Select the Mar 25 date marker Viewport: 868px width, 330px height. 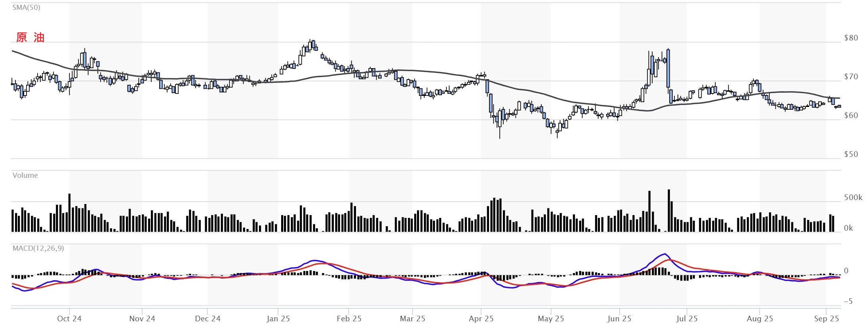point(412,319)
